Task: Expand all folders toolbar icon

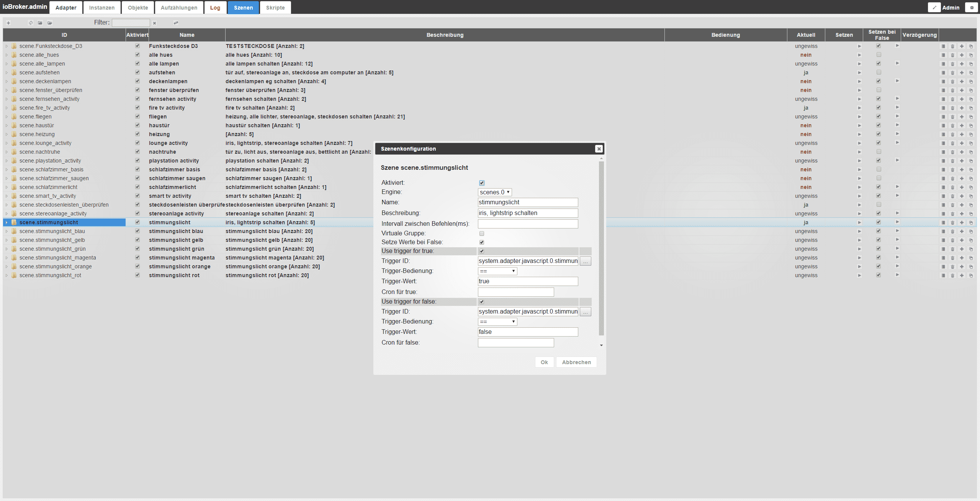Action: (x=50, y=23)
